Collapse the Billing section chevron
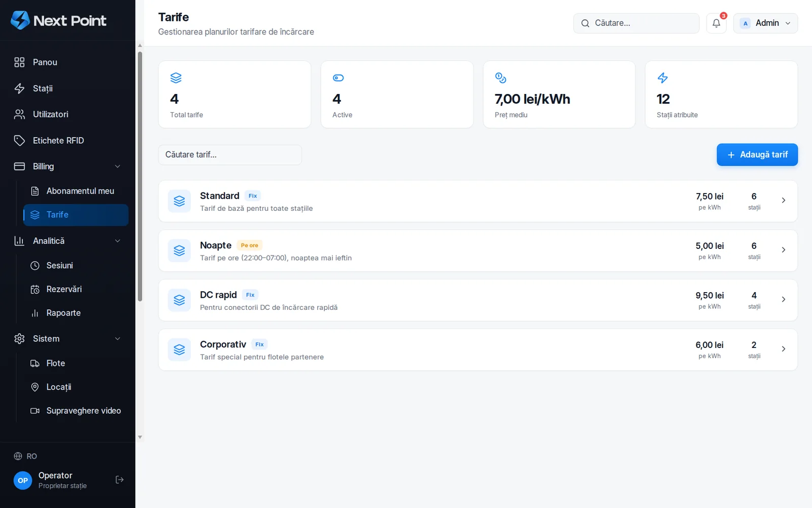 point(118,167)
